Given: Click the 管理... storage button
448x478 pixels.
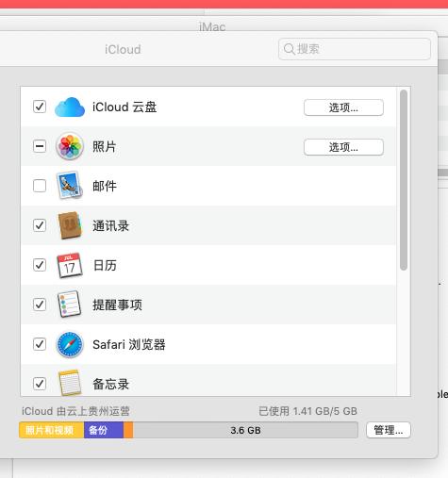Looking at the screenshot, I should 389,430.
